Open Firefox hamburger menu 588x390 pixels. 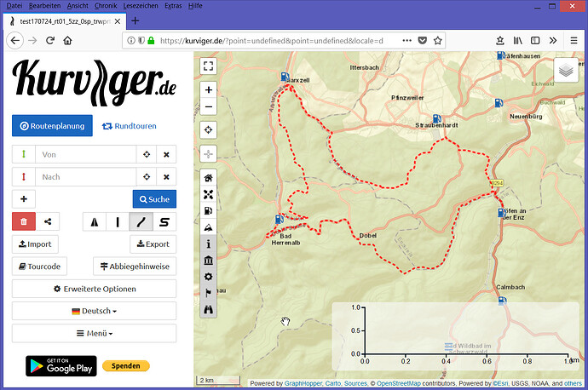[574, 41]
